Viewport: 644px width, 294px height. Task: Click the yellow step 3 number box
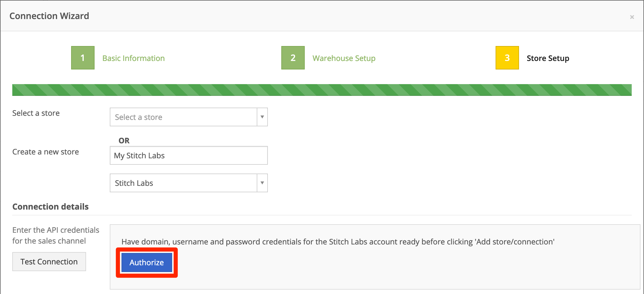coord(507,58)
